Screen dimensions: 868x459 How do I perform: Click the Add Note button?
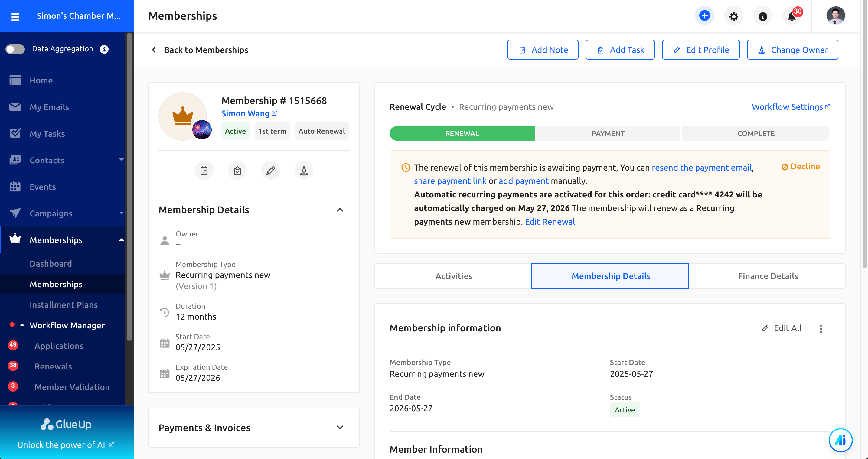[543, 50]
